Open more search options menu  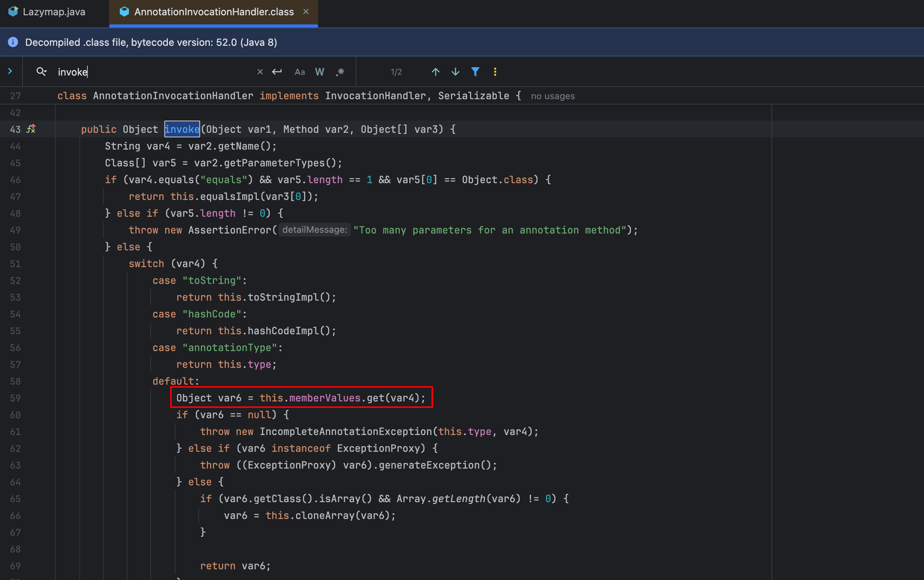tap(495, 72)
